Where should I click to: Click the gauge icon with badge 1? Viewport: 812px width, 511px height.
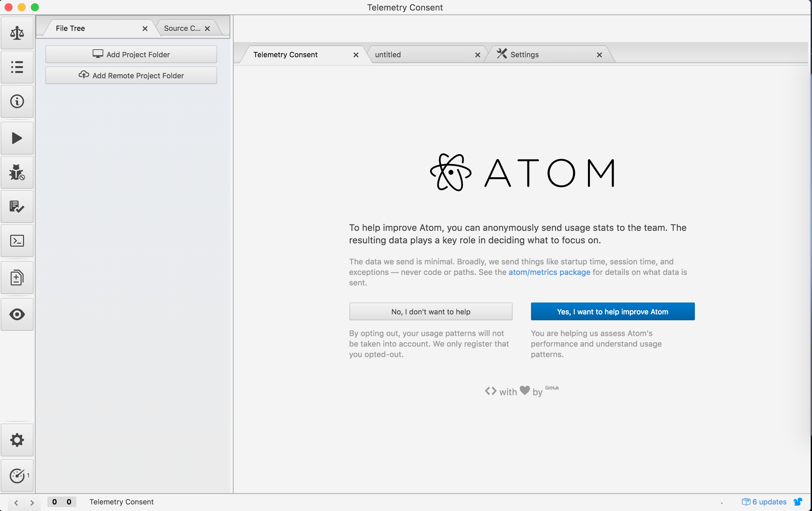click(17, 475)
